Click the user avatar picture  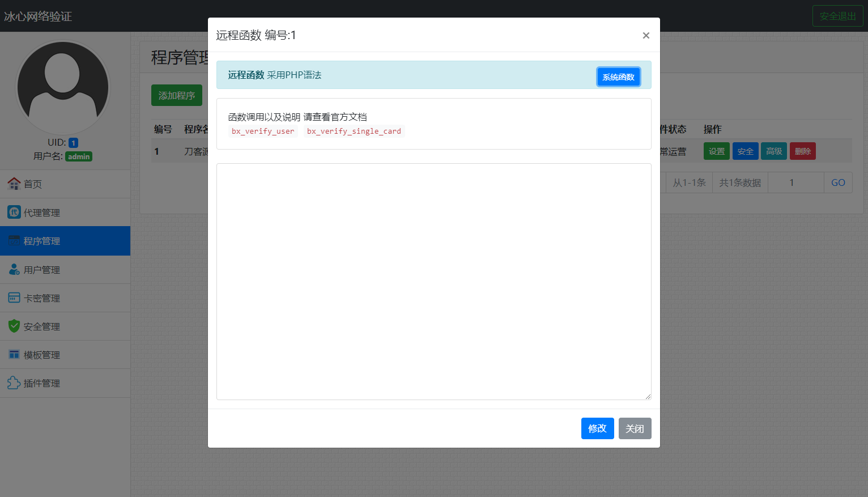63,87
